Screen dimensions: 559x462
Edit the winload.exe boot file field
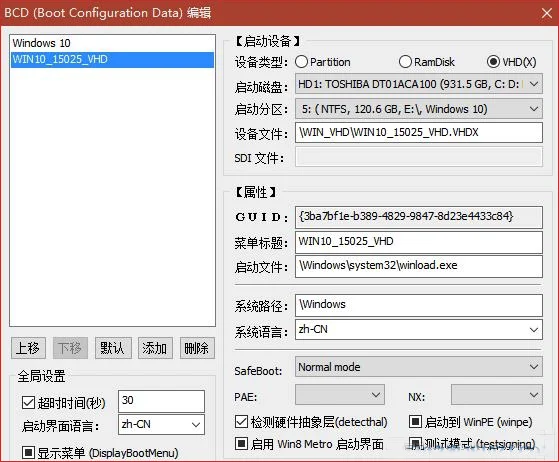click(x=419, y=266)
